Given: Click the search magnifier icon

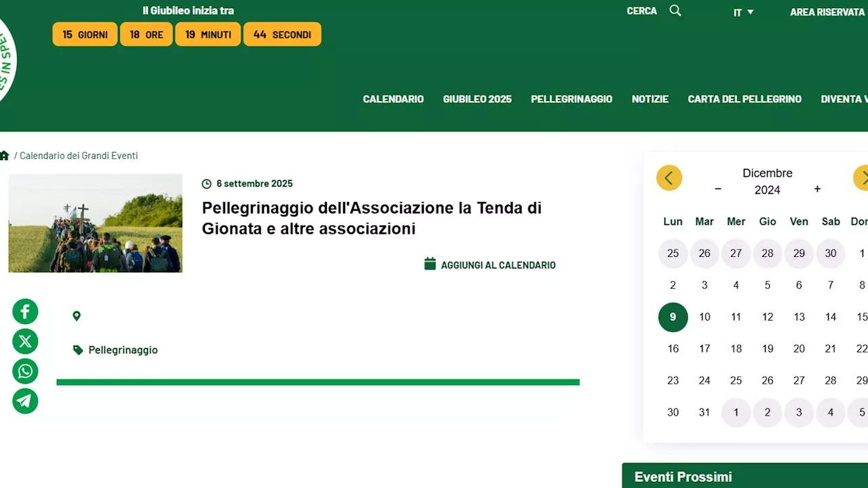Looking at the screenshot, I should (675, 11).
